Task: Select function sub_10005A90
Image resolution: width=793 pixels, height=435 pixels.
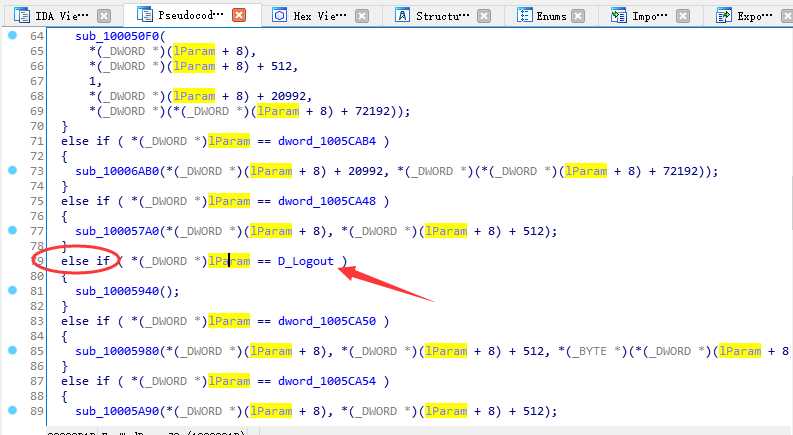Action: [117, 411]
